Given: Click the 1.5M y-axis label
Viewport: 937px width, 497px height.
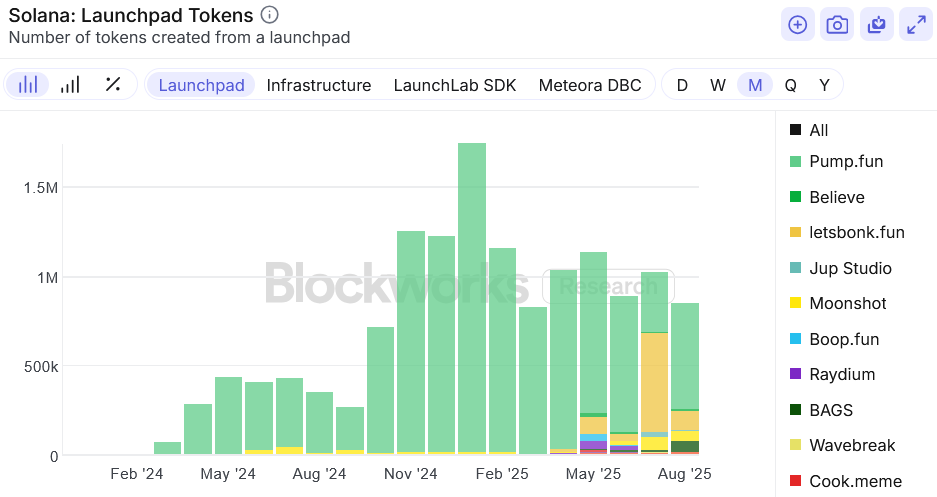Looking at the screenshot, I should click(x=41, y=188).
